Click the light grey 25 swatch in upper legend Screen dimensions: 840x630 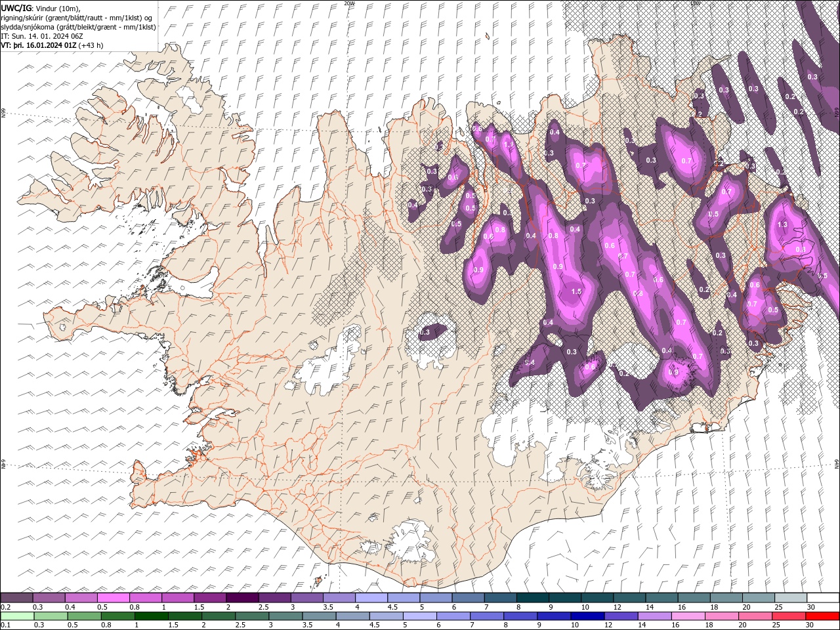791,598
